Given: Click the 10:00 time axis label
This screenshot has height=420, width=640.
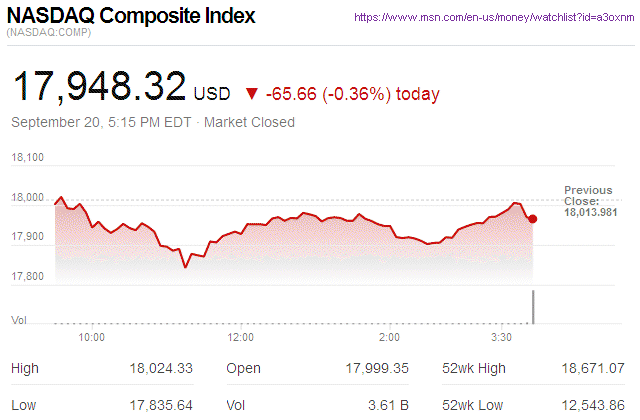Looking at the screenshot, I should coord(92,337).
